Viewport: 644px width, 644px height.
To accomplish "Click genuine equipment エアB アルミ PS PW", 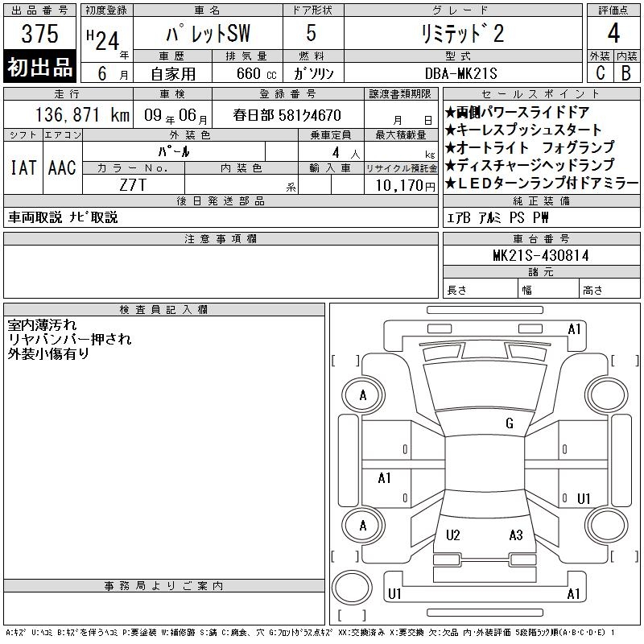I will [497, 217].
